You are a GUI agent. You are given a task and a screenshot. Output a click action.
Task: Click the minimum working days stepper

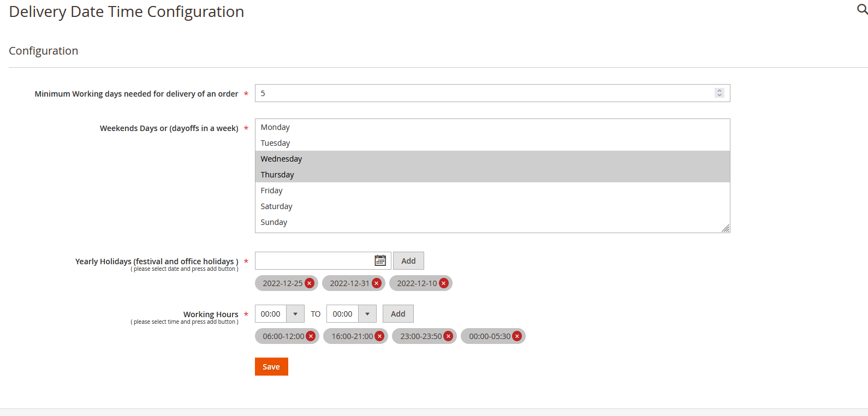[720, 93]
